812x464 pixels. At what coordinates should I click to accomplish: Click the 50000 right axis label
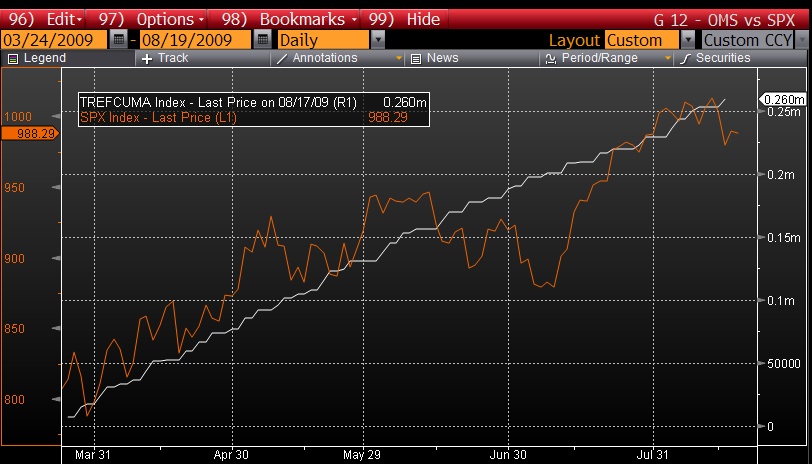784,364
